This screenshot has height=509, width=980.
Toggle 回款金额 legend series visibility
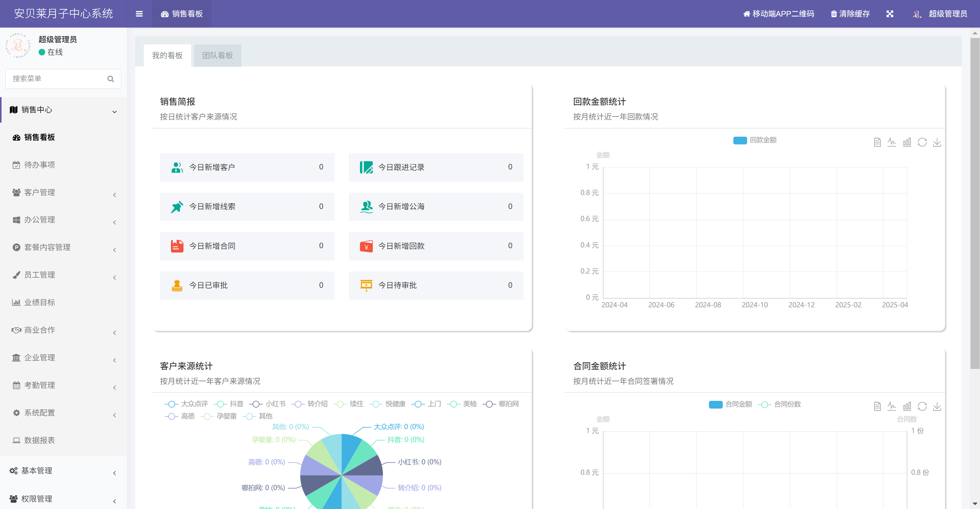pyautogui.click(x=755, y=140)
